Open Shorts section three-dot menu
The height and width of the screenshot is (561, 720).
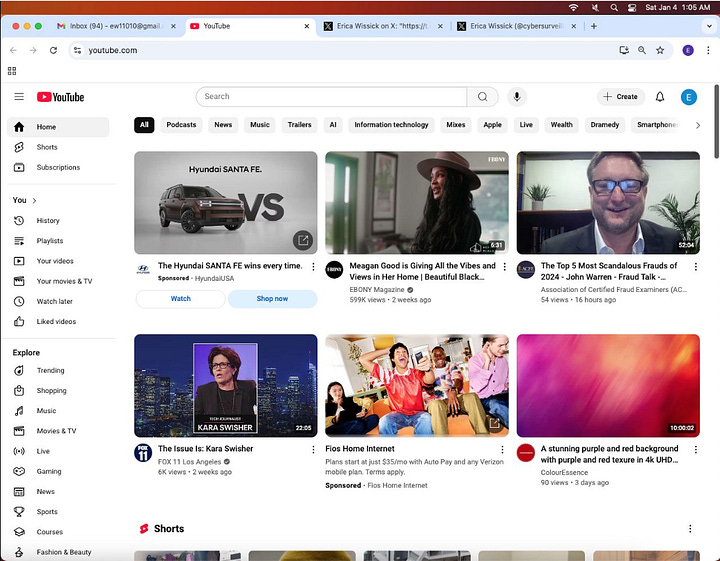click(x=690, y=529)
